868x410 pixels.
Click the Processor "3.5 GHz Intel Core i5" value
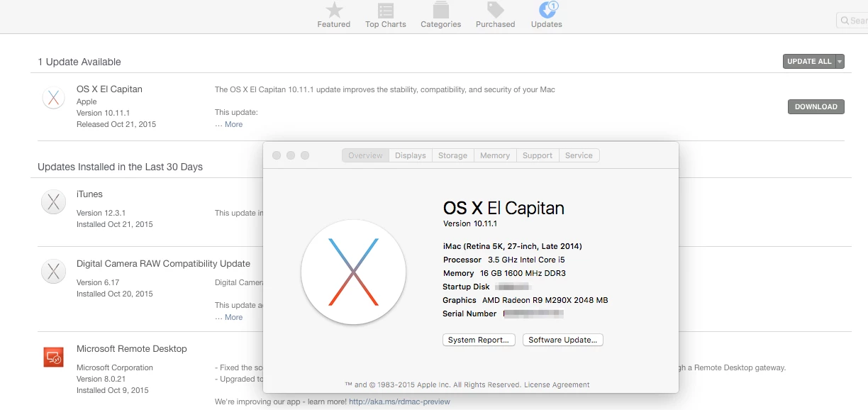click(x=526, y=260)
